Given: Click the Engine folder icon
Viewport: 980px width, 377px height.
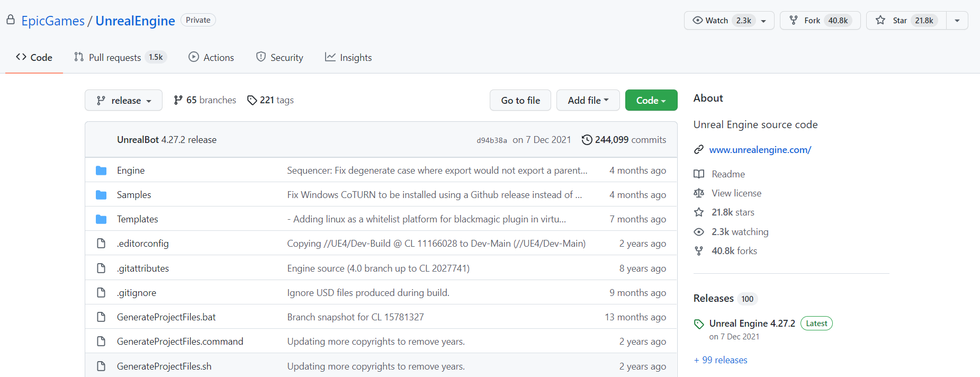Looking at the screenshot, I should [101, 170].
